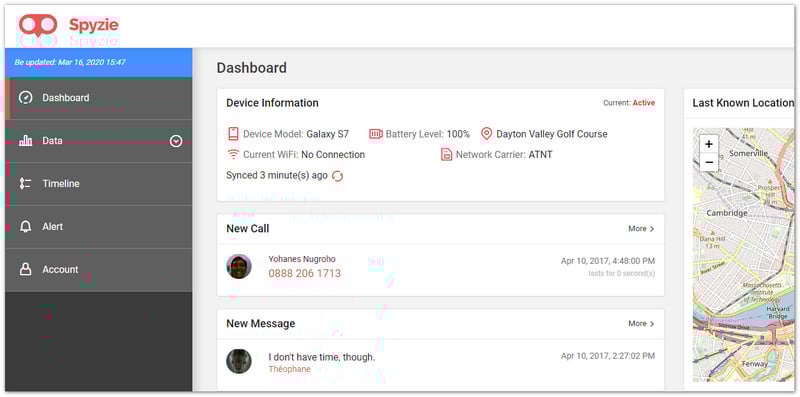Image resolution: width=800 pixels, height=397 pixels.
Task: Click the Data bar chart icon
Action: point(26,141)
